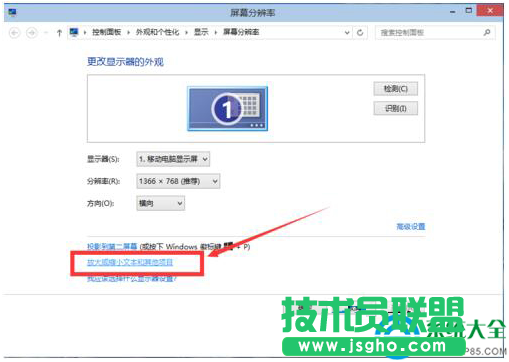
Task: Click the search magnifier icon
Action: tap(487, 32)
